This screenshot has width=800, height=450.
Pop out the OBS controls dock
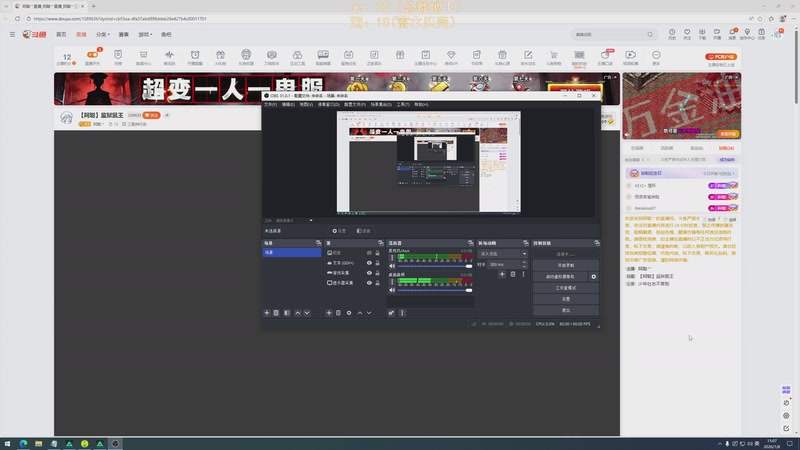pyautogui.click(x=596, y=243)
